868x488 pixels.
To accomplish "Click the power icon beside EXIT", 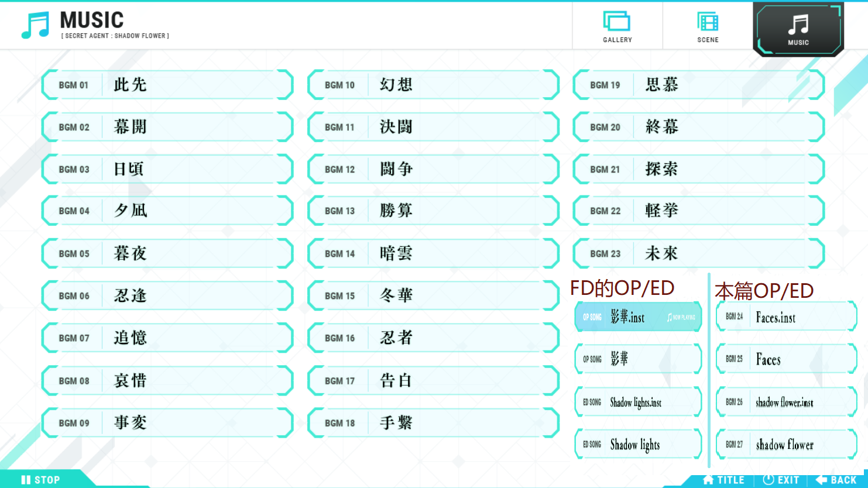I will coord(768,480).
